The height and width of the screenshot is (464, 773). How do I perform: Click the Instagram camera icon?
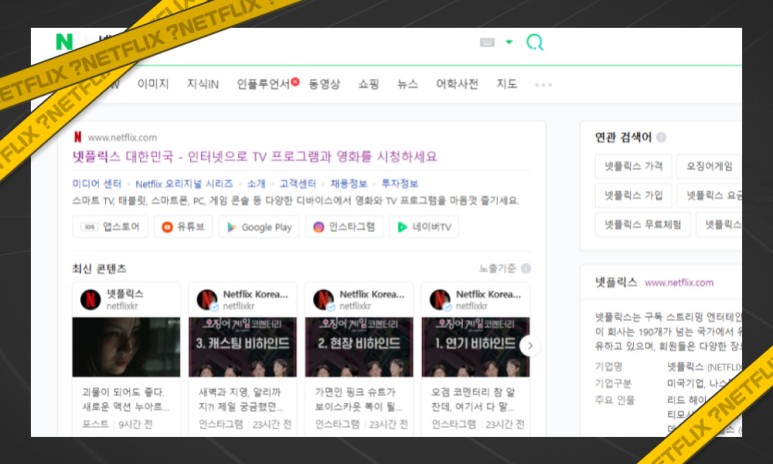point(318,227)
